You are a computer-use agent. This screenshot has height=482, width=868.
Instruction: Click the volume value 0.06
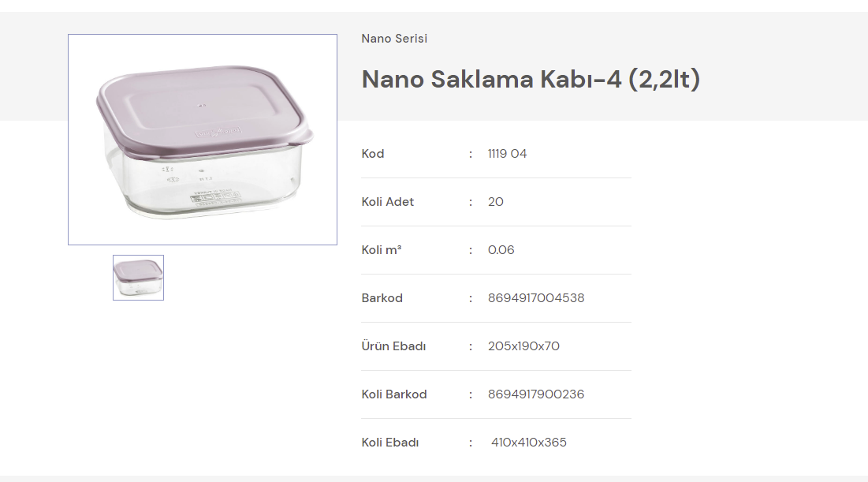[x=501, y=250]
